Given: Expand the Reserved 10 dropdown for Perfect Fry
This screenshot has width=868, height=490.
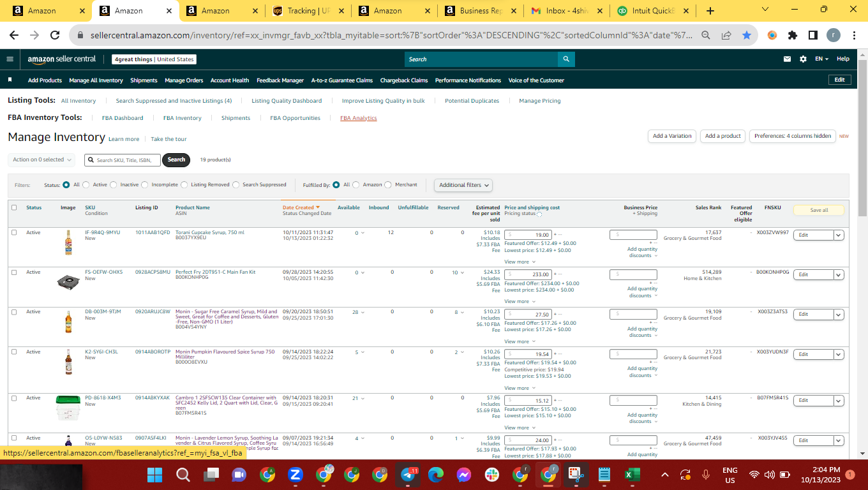Looking at the screenshot, I should [458, 273].
